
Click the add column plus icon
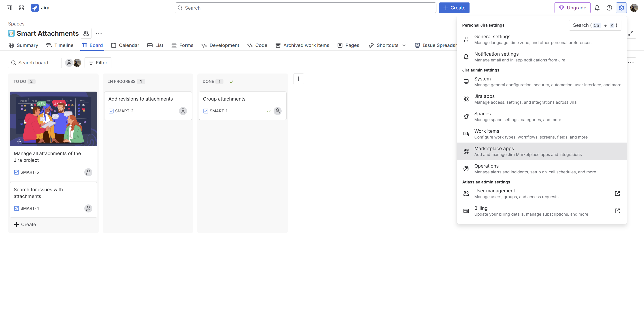pos(298,79)
